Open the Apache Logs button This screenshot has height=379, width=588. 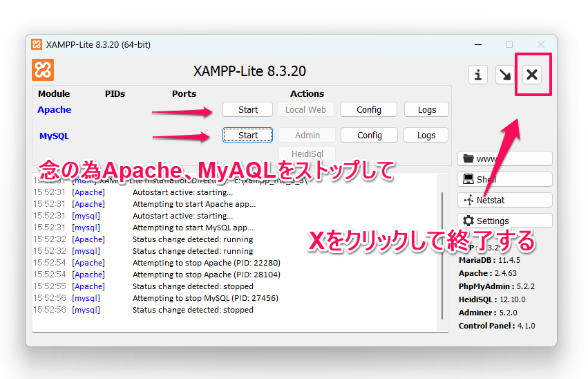point(427,109)
